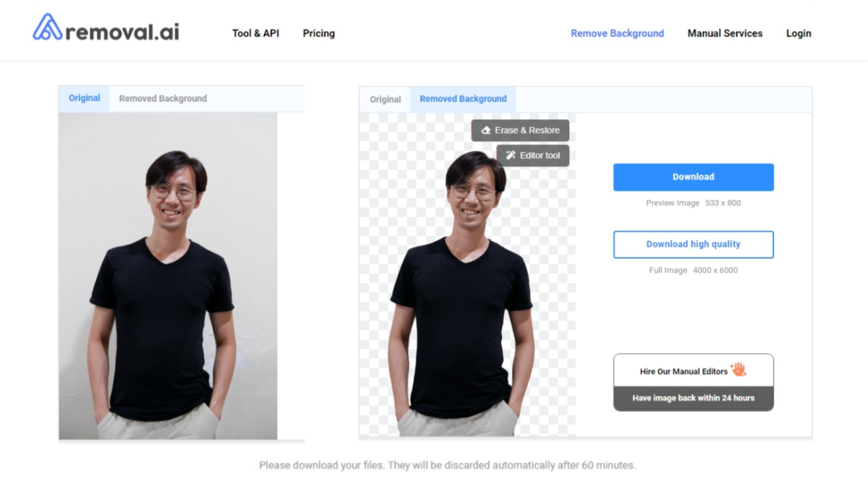Click Download high quality
The height and width of the screenshot is (488, 868).
693,244
